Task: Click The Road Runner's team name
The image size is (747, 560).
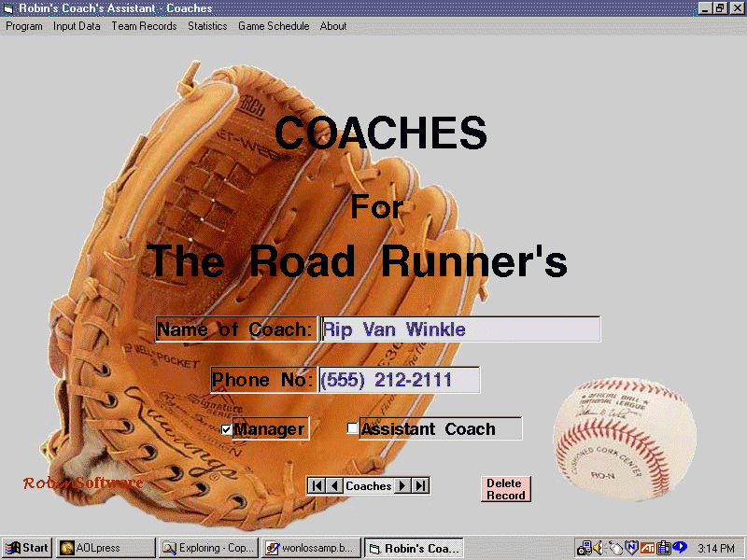Action: click(x=357, y=261)
